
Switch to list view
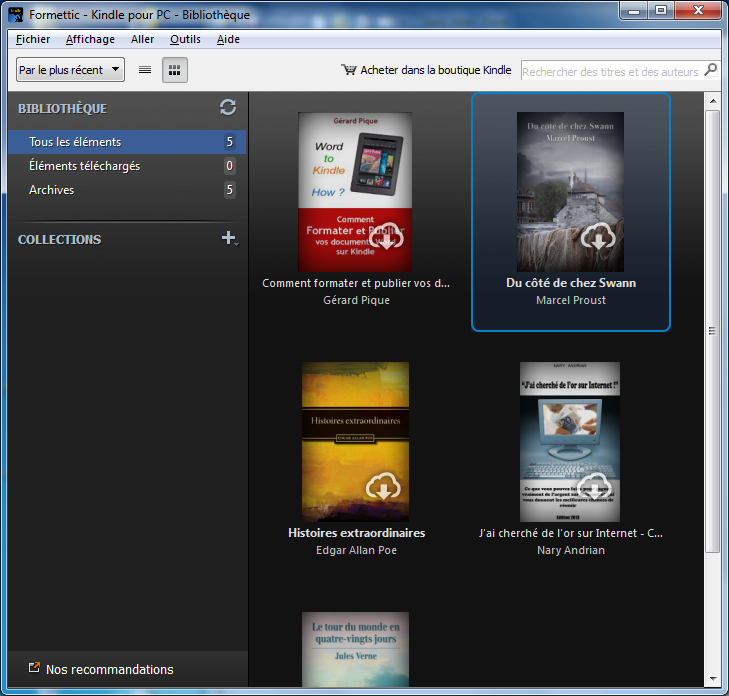[145, 70]
